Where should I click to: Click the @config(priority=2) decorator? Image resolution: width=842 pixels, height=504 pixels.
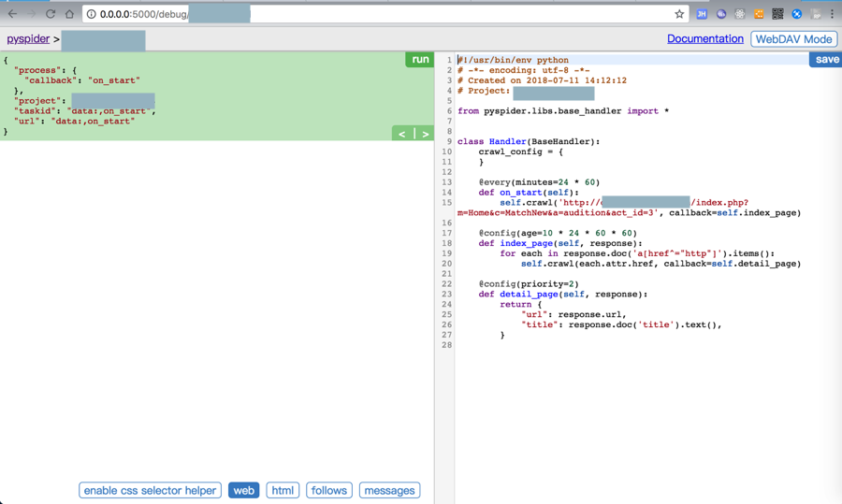pos(529,284)
